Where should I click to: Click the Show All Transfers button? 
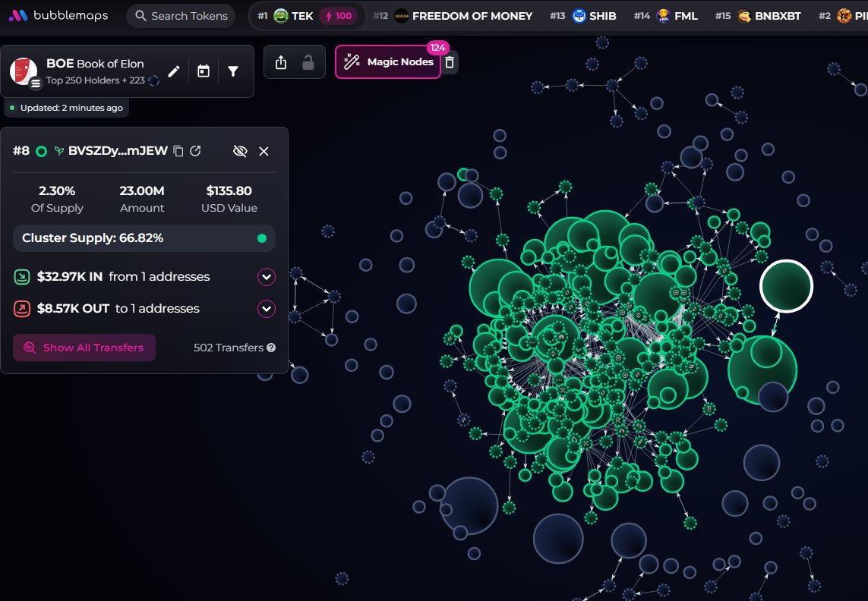84,348
